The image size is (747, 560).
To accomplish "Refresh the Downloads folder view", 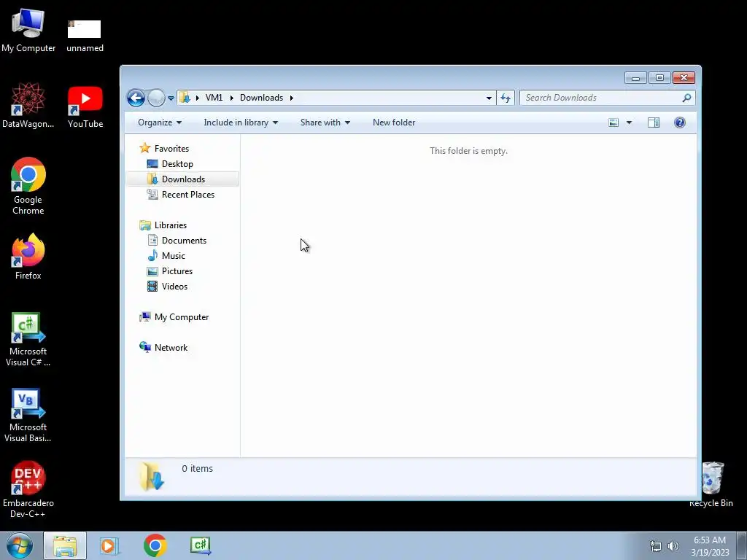I will point(506,98).
